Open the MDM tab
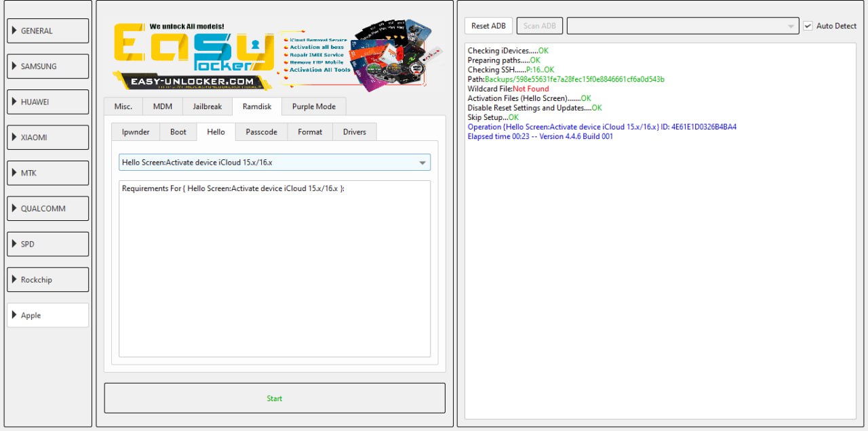 [163, 106]
